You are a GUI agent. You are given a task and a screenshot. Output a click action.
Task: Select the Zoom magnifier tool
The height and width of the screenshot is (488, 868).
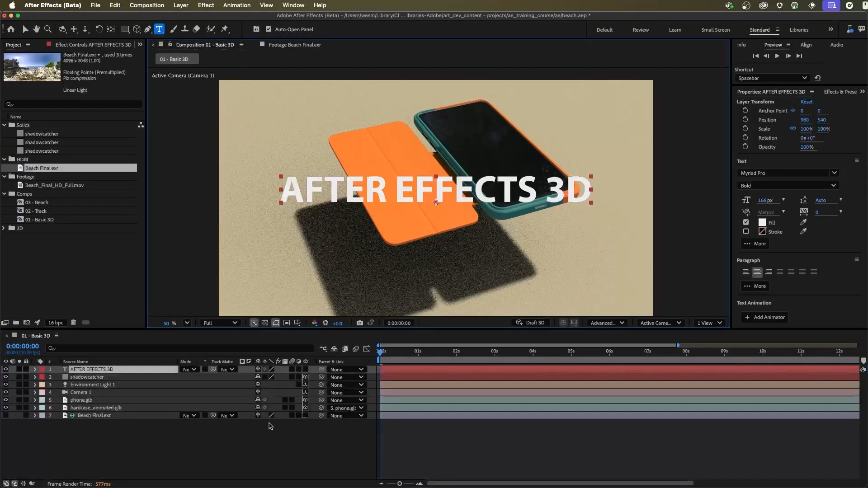coord(48,29)
